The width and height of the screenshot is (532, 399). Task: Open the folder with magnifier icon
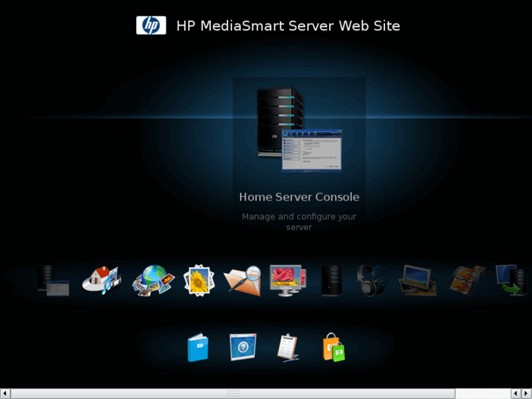(x=243, y=280)
